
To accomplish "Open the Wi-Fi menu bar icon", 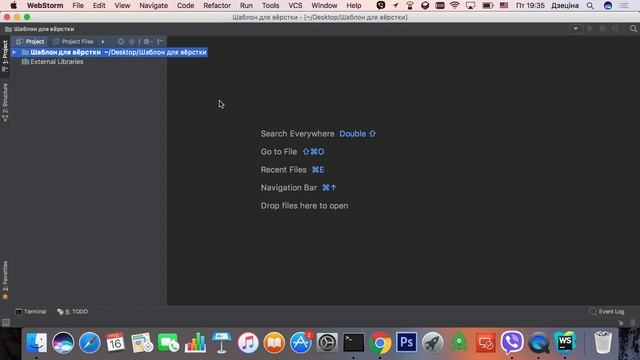I will [454, 5].
